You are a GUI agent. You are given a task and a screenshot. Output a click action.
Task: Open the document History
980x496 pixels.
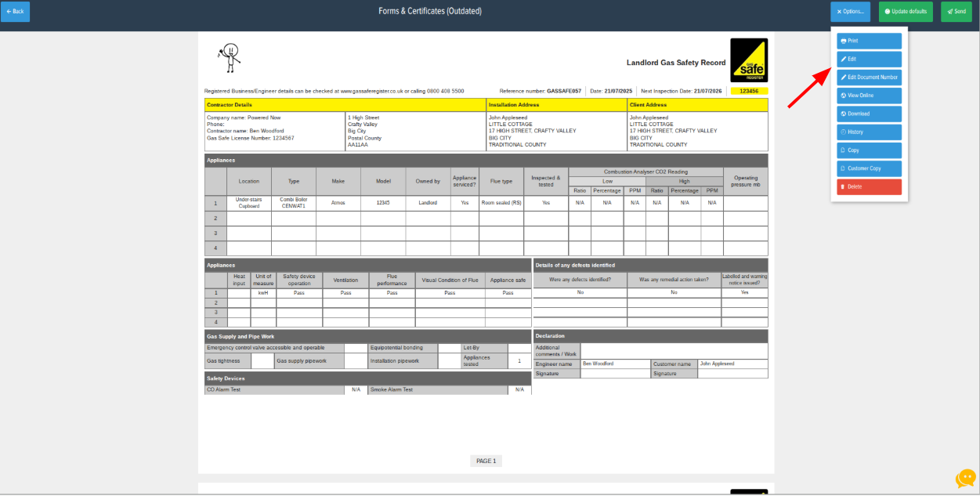pyautogui.click(x=869, y=132)
